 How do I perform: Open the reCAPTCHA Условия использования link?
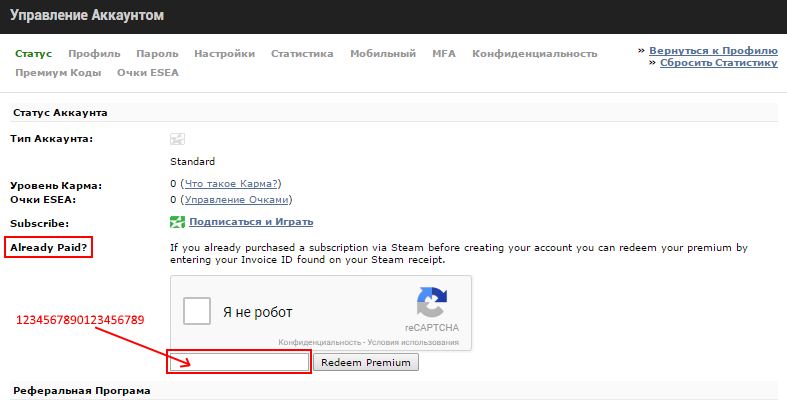click(413, 342)
